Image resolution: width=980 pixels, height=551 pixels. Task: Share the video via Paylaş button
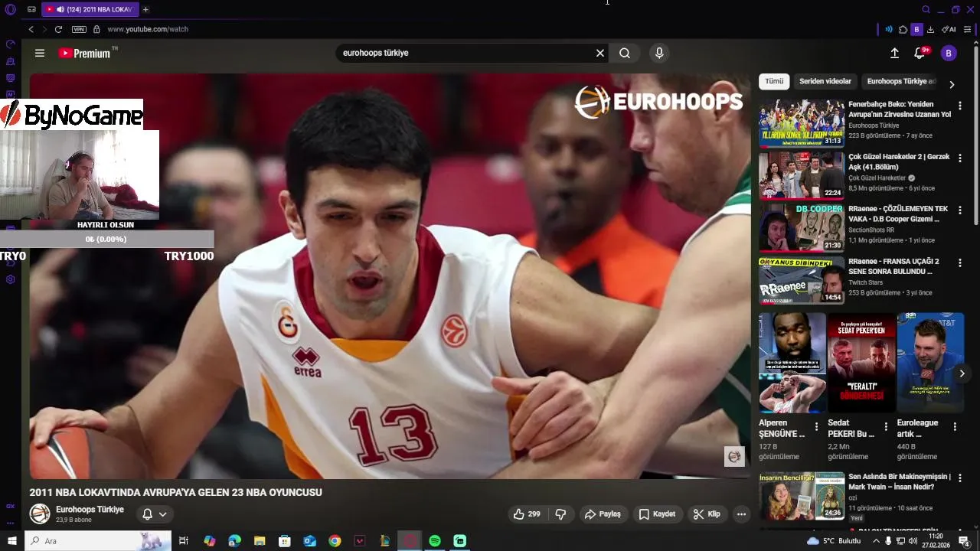(603, 514)
